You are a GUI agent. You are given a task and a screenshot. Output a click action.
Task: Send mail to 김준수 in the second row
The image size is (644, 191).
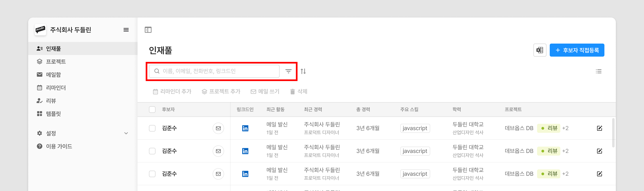tap(218, 151)
